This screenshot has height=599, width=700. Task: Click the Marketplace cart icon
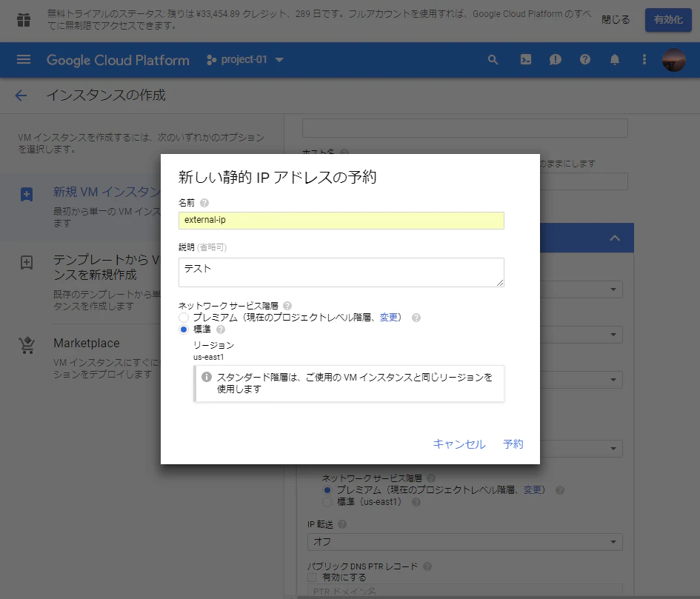coord(27,345)
